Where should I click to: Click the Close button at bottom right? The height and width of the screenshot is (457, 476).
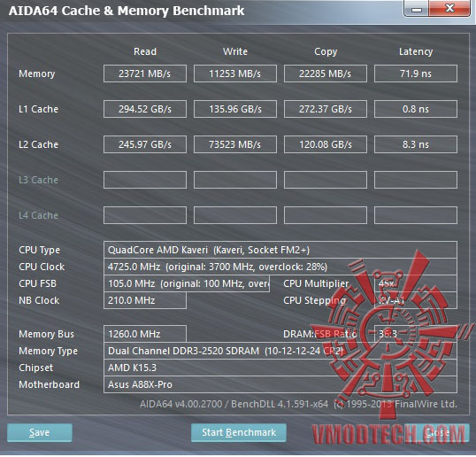click(437, 432)
